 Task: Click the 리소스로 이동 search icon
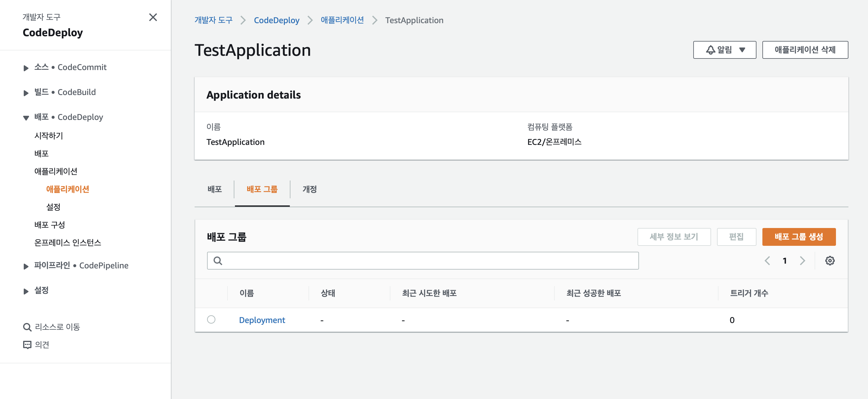(x=27, y=327)
